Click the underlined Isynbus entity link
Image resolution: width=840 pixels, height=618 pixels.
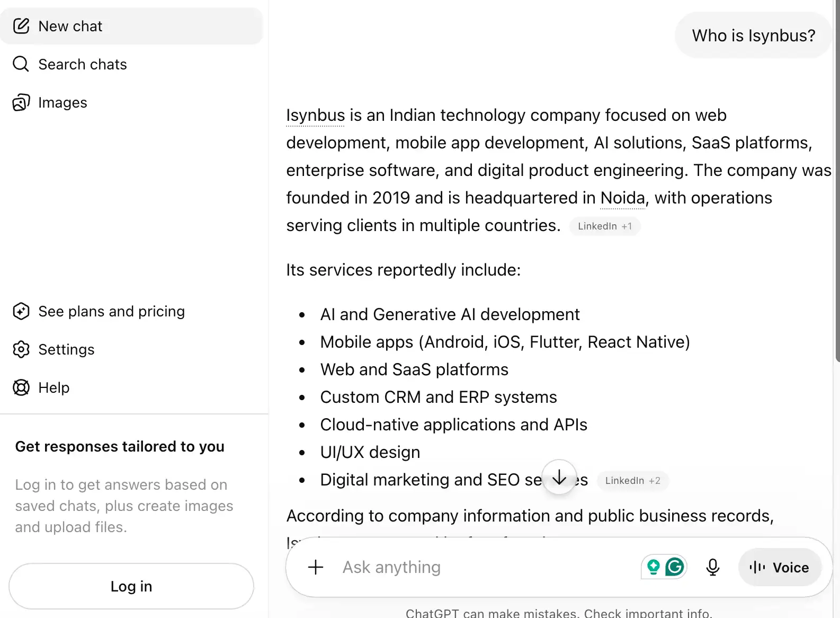tap(316, 116)
